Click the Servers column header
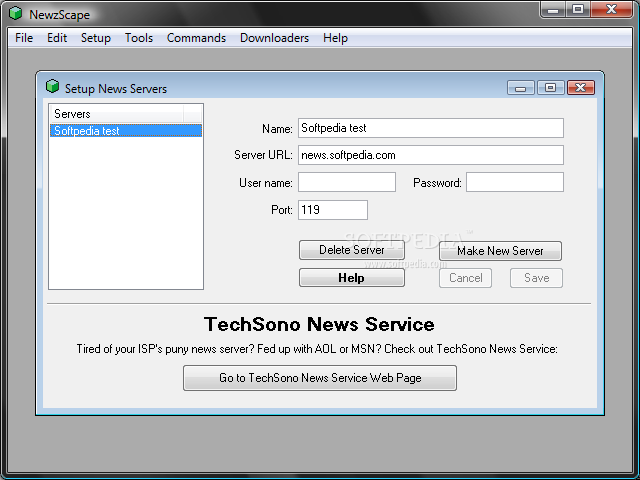The width and height of the screenshot is (640, 480). coord(116,113)
